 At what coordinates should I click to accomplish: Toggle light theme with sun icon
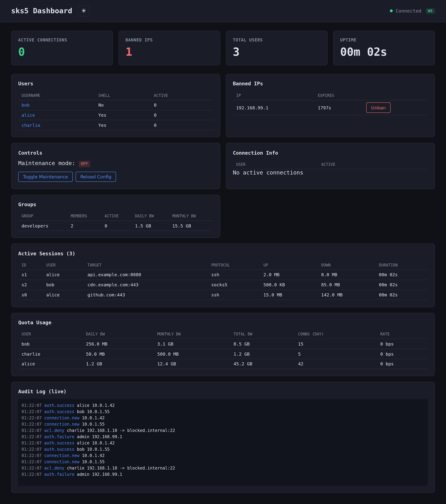pos(83,11)
